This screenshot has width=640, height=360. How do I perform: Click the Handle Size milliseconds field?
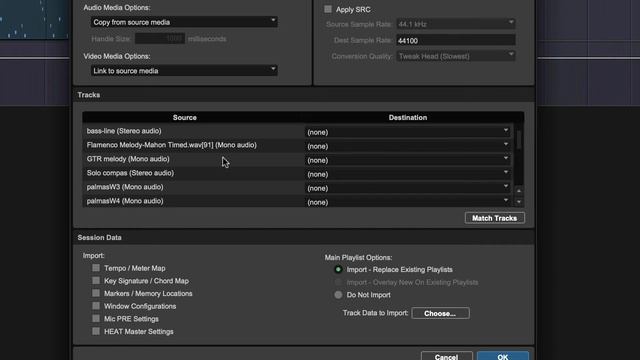coord(160,39)
